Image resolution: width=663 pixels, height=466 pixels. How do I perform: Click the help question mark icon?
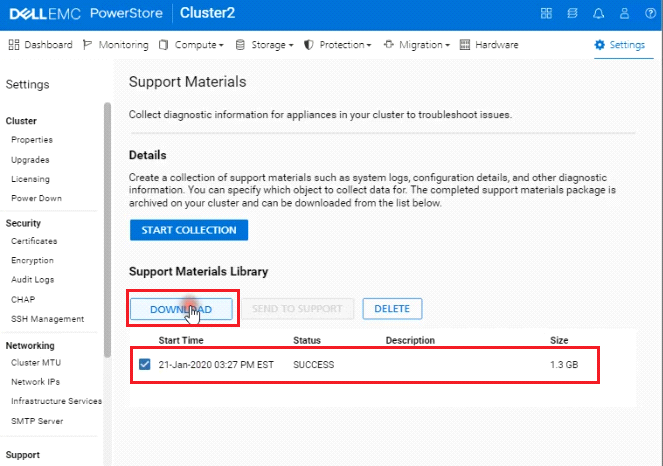[648, 13]
